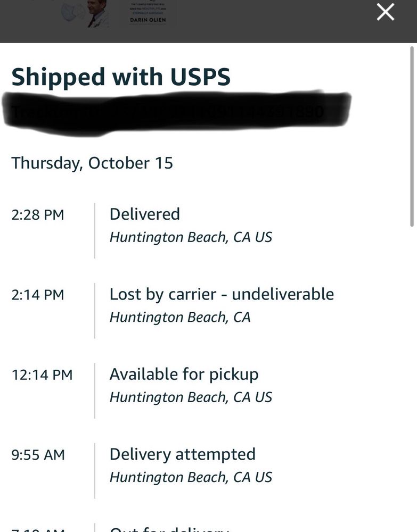Image resolution: width=417 pixels, height=532 pixels.
Task: Tap the Available for pickup event
Action: (184, 374)
